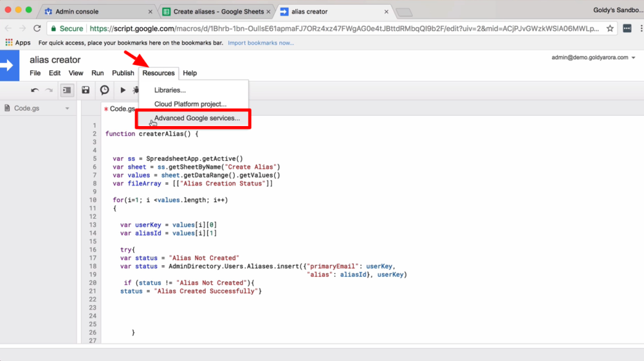Toggle the indent formatting icon

tap(67, 90)
